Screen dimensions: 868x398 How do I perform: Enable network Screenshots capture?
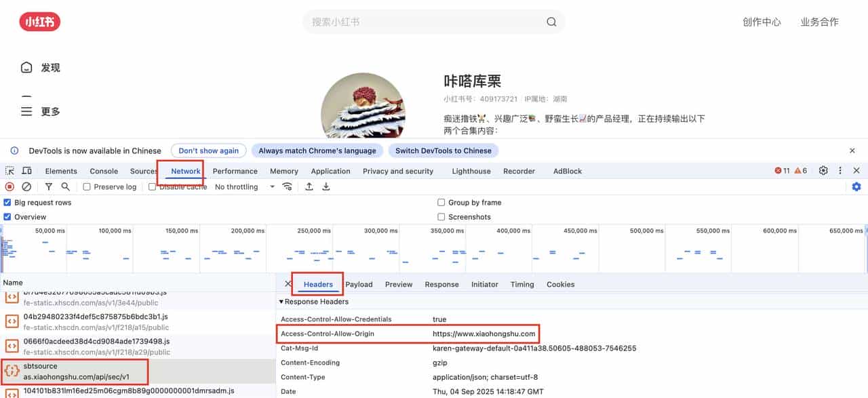tap(441, 216)
